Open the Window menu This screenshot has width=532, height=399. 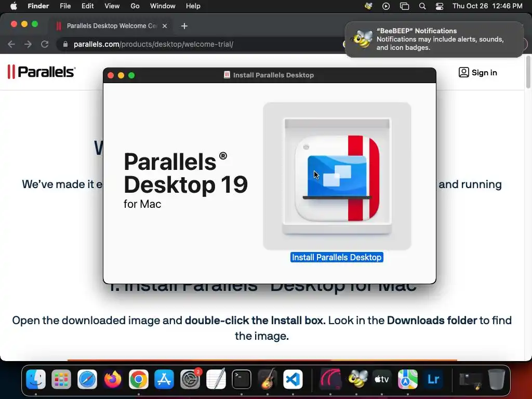(163, 6)
